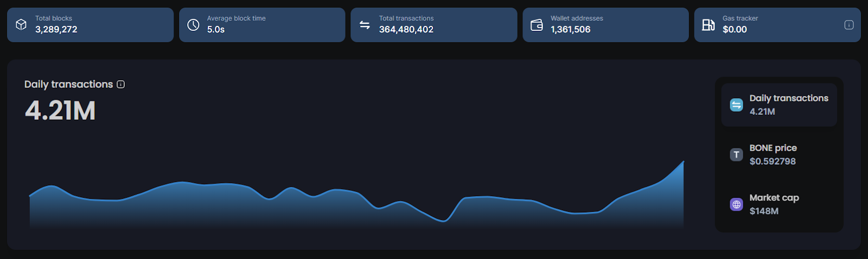Click the $0.592798 price value

pos(773,161)
